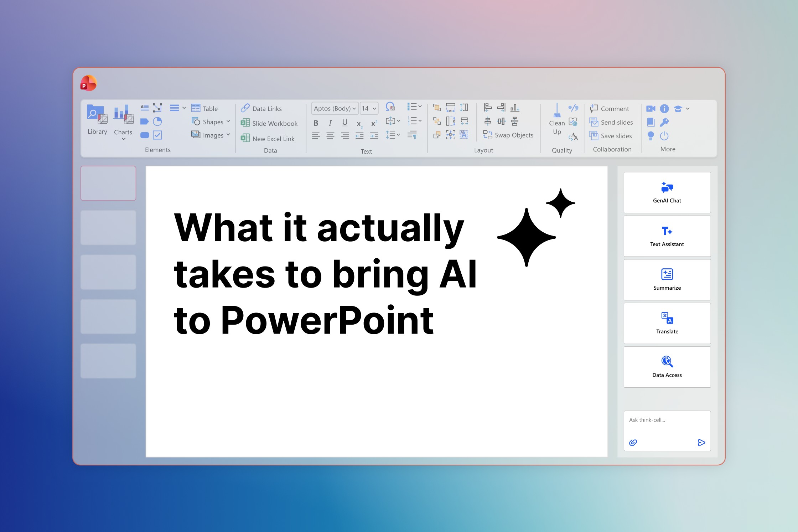Insert the pentagon arrow shape
The height and width of the screenshot is (532, 798).
(x=145, y=122)
